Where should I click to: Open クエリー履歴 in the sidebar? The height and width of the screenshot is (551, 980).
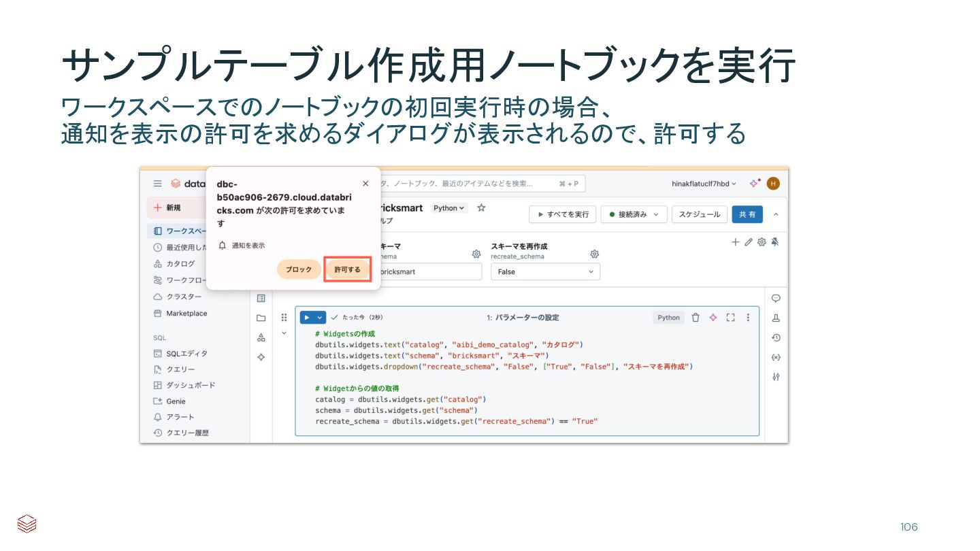182,433
